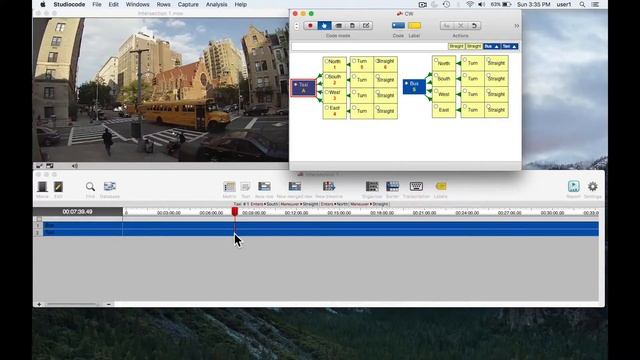The image size is (640, 360).
Task: Click Turn label beside Bus East
Action: click(473, 110)
